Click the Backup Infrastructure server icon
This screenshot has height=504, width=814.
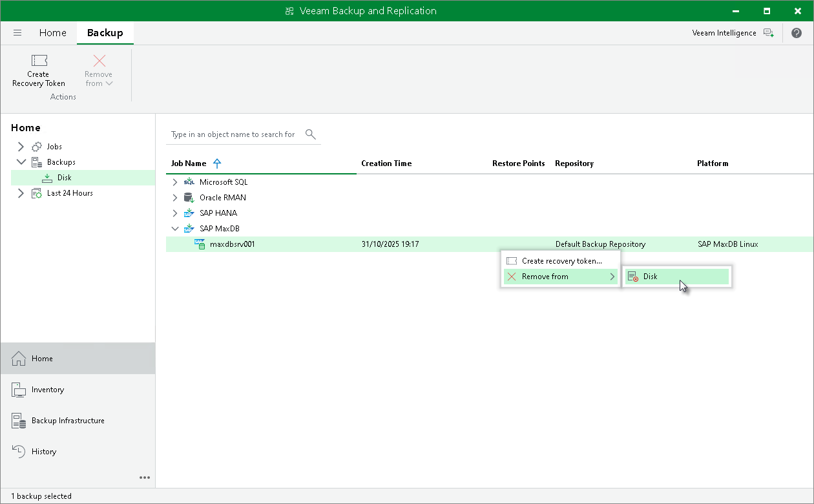(19, 421)
